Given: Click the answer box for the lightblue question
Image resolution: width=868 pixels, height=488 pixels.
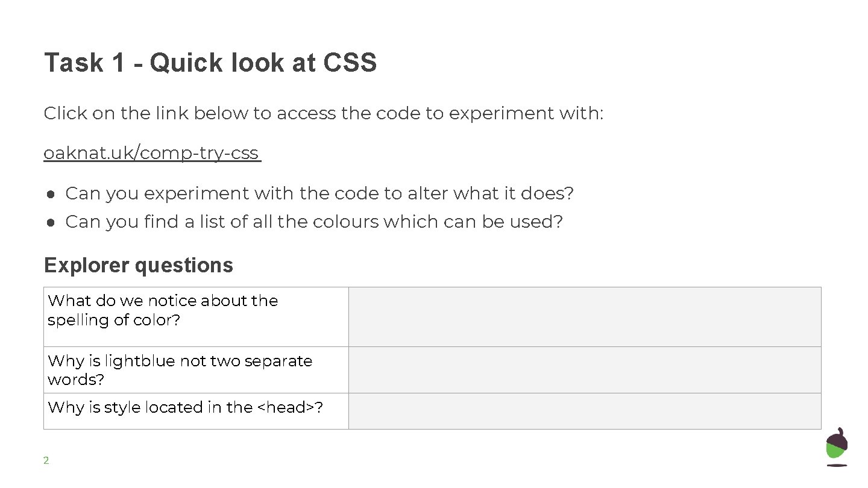Looking at the screenshot, I should [585, 370].
